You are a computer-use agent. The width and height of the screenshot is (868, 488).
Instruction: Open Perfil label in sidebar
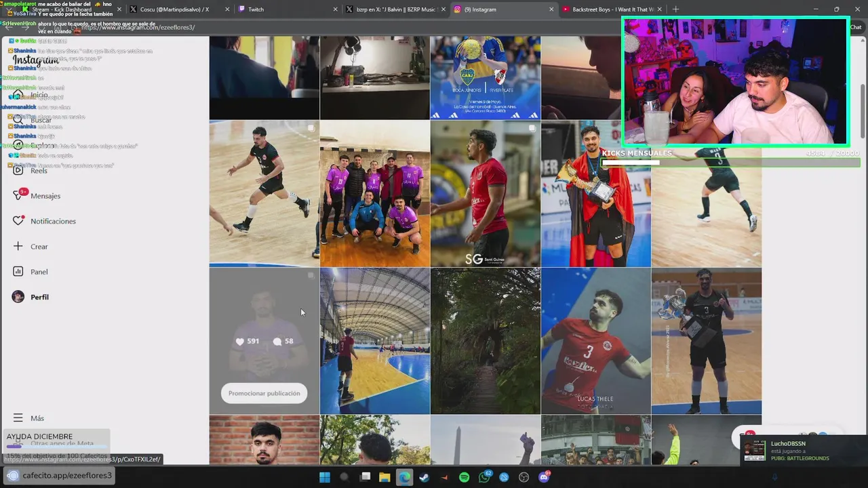[39, 297]
